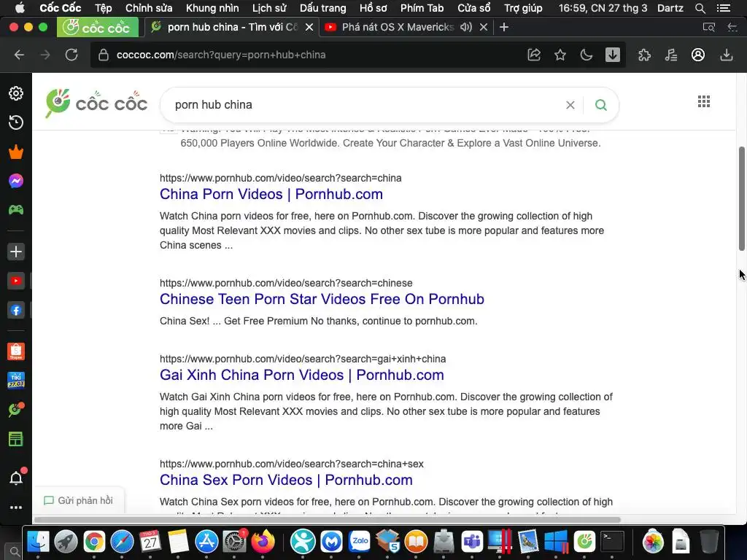
Task: Open notifications bell in sidebar
Action: pos(17,477)
